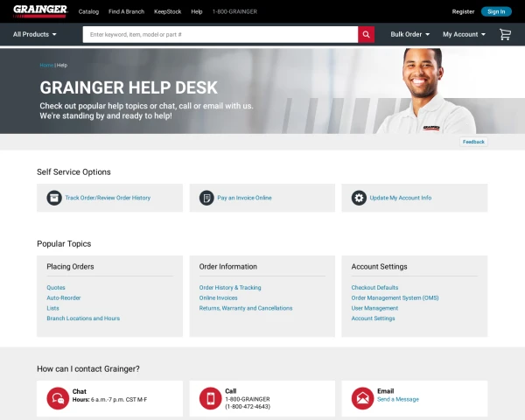Open Returns, Warranty and Cancellations link
The image size is (525, 420).
tap(246, 308)
